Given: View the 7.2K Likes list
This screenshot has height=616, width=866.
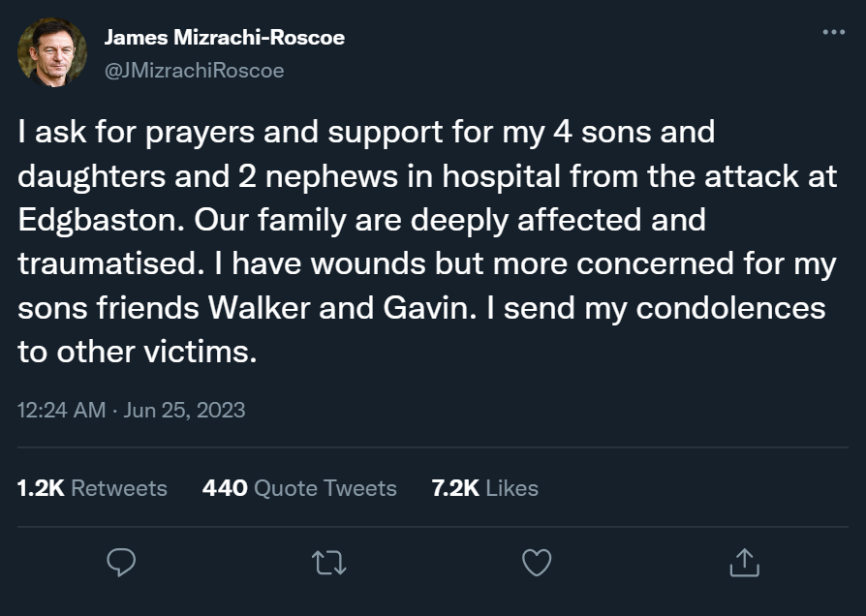Looking at the screenshot, I should point(484,488).
